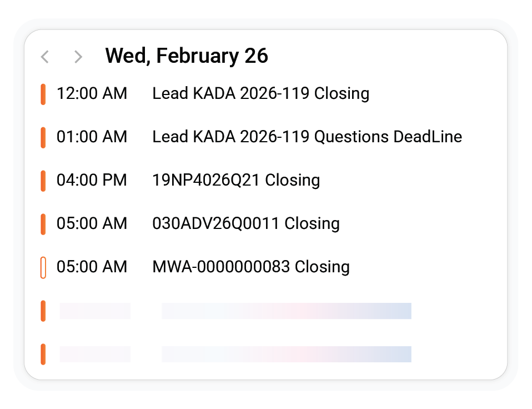Click orange marker beside 030ADV26Q0011 event
The height and width of the screenshot is (409, 532).
coord(43,224)
